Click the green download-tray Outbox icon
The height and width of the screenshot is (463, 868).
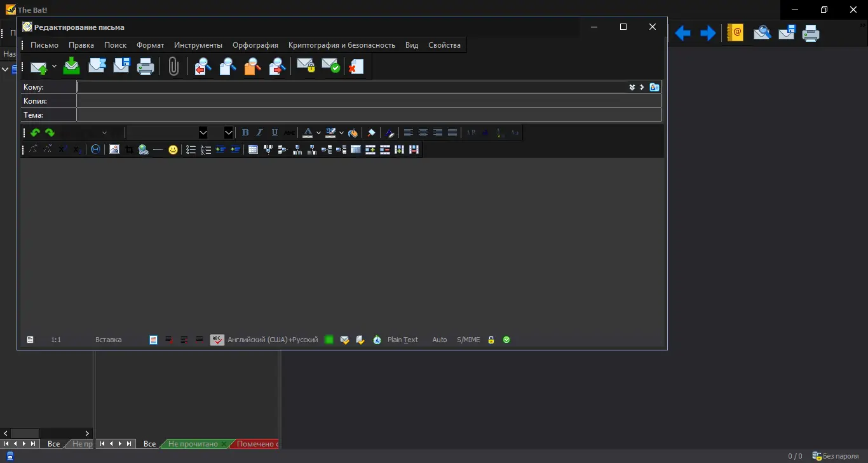click(x=72, y=66)
